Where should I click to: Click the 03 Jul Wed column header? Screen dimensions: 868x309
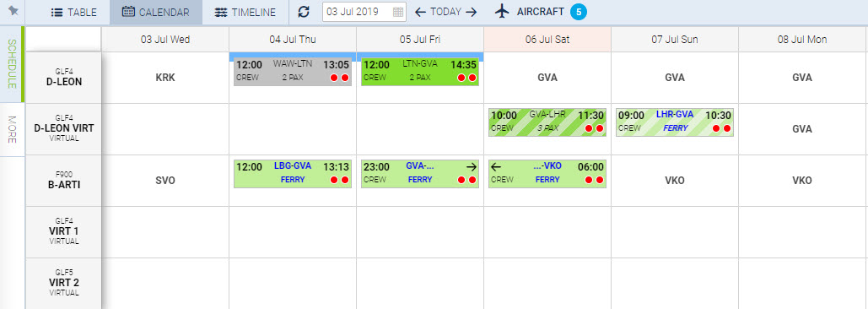tap(165, 40)
